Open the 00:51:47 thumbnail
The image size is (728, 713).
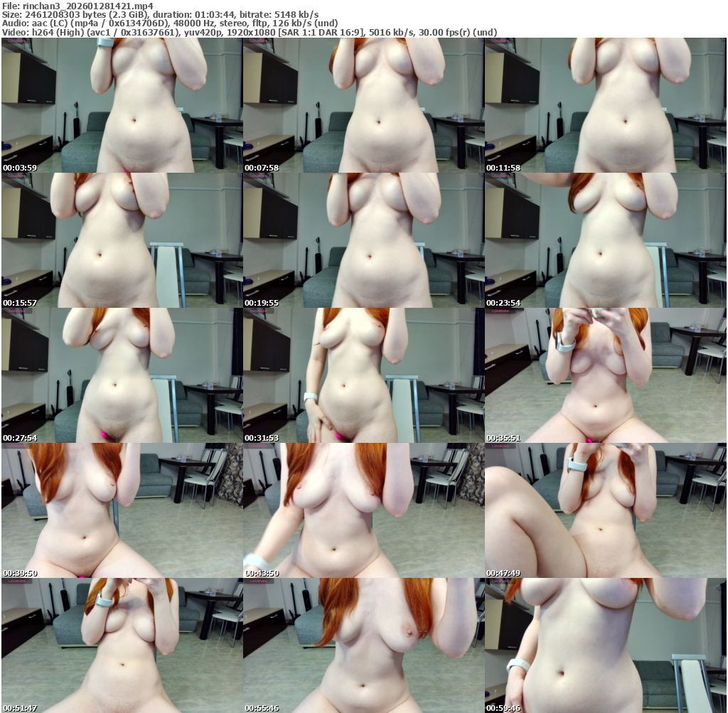tap(122, 645)
